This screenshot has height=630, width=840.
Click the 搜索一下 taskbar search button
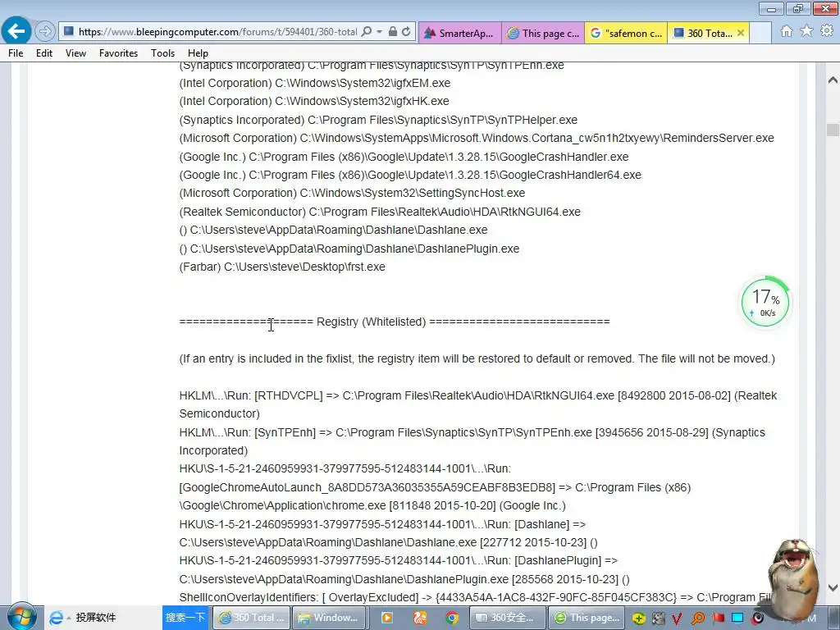click(185, 617)
